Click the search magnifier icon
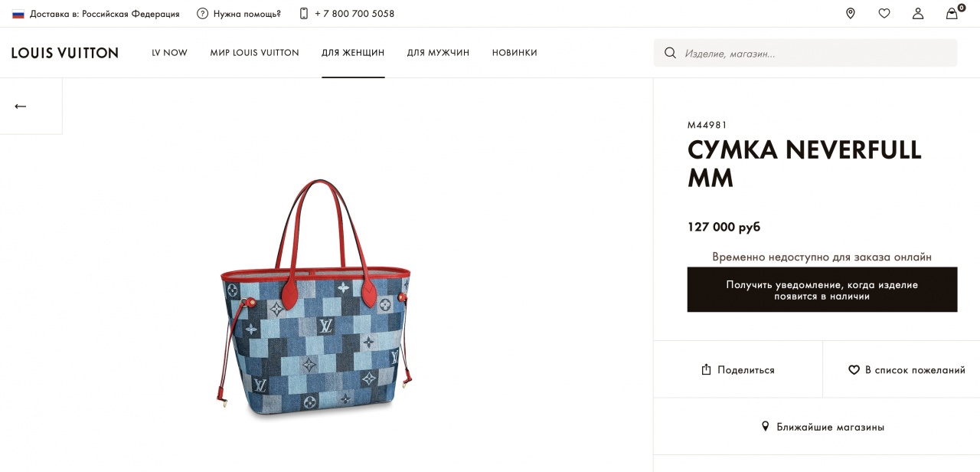 tap(670, 53)
